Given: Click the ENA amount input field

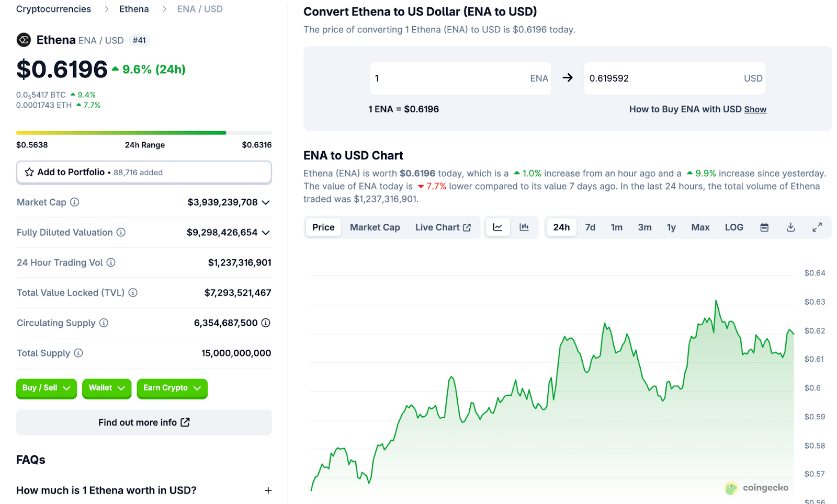Looking at the screenshot, I should (x=450, y=78).
